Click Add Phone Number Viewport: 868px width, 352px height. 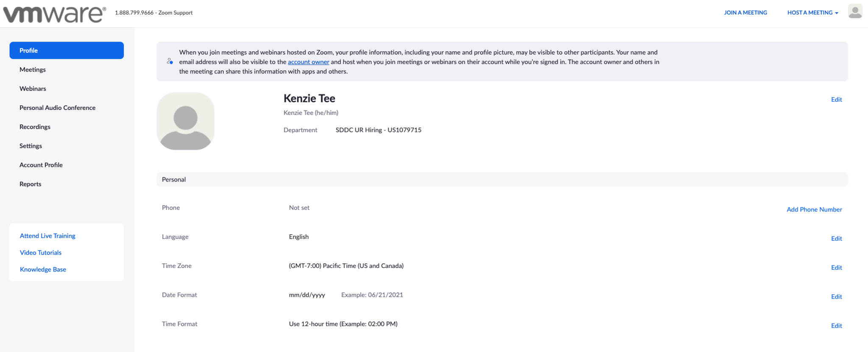(814, 210)
